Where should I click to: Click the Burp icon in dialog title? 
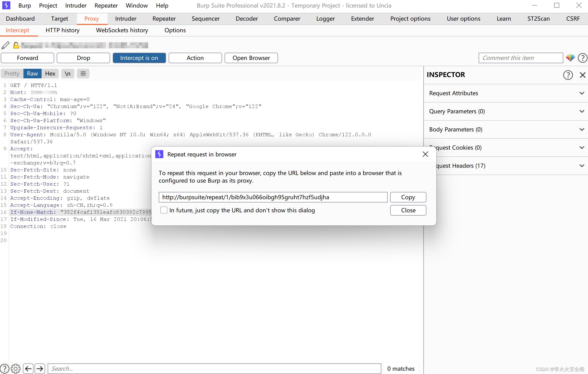tap(159, 154)
